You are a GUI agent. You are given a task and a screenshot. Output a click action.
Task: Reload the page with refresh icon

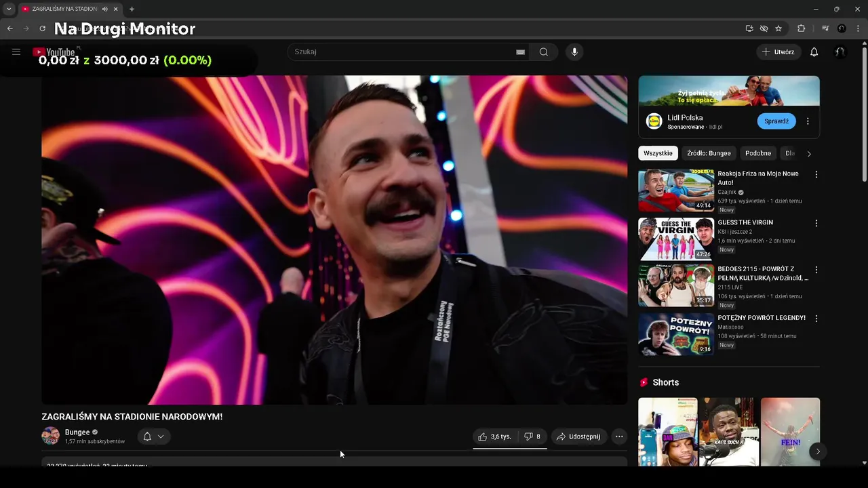[x=42, y=28]
